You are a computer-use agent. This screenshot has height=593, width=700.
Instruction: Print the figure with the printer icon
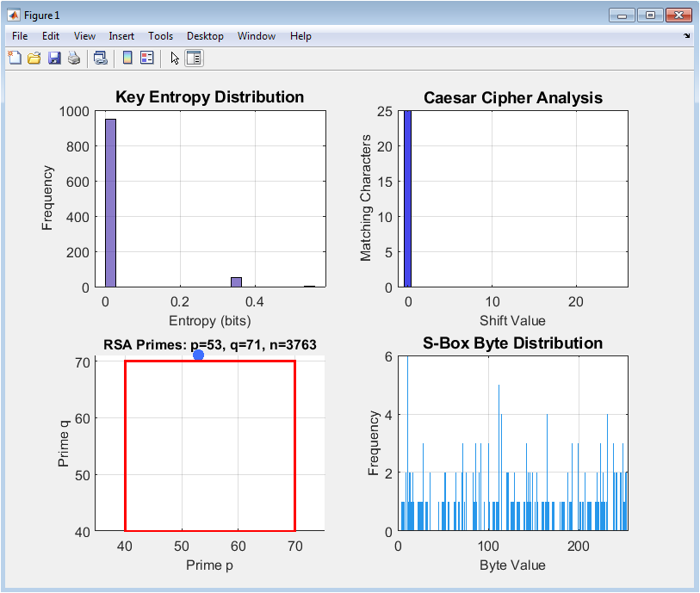coord(74,59)
